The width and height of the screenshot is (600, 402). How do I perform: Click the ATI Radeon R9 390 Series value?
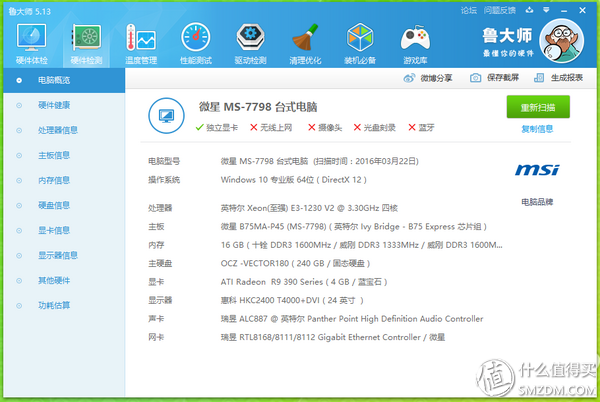[x=304, y=282]
